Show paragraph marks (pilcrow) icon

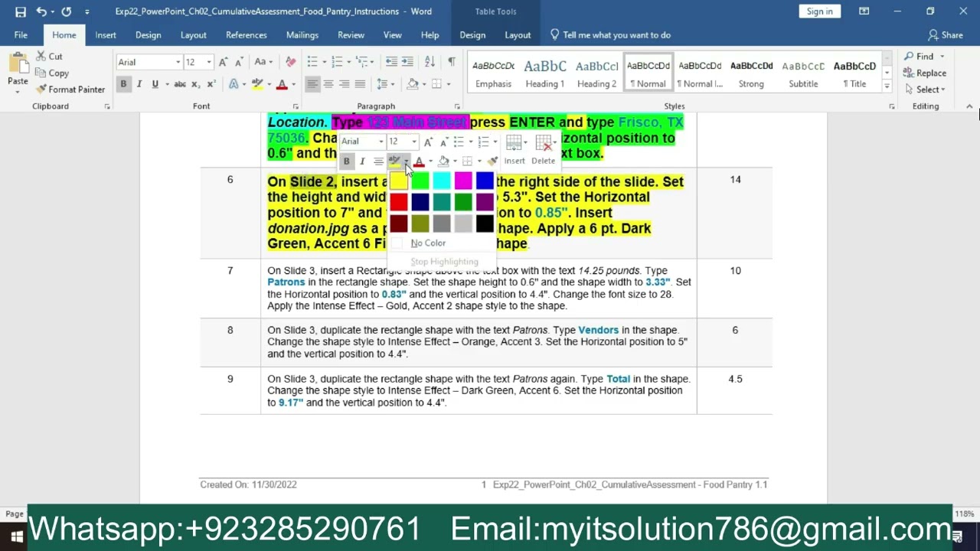click(452, 62)
